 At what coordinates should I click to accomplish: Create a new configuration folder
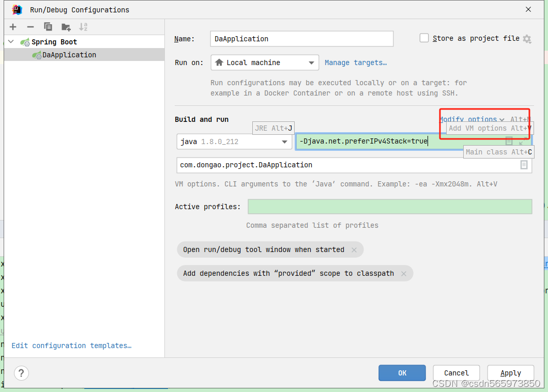point(65,26)
